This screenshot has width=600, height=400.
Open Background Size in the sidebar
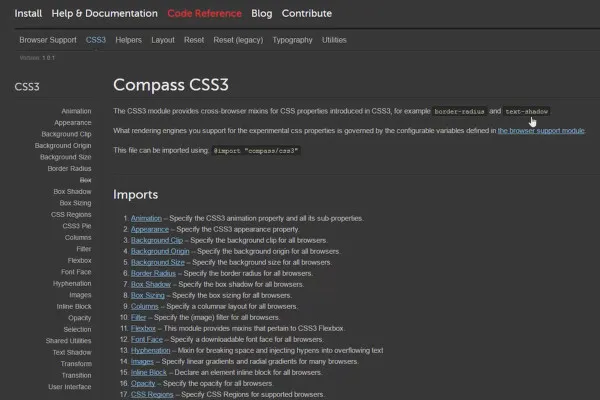click(65, 157)
